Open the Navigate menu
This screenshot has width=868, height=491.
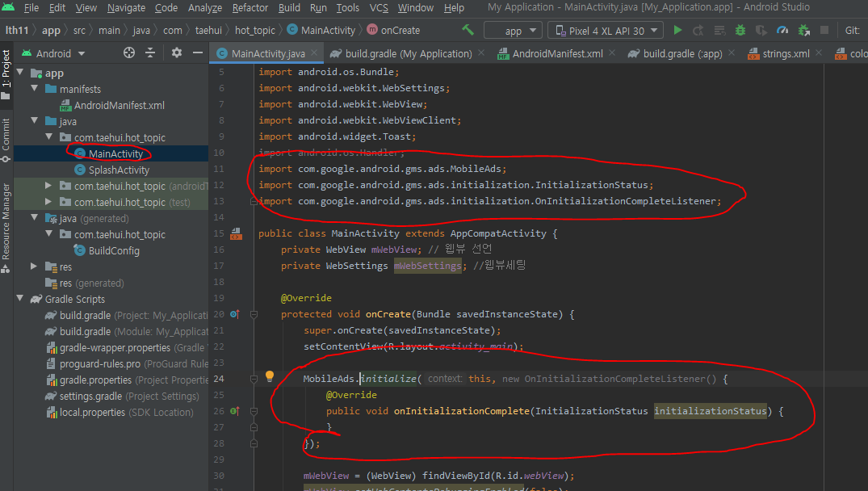[x=126, y=8]
